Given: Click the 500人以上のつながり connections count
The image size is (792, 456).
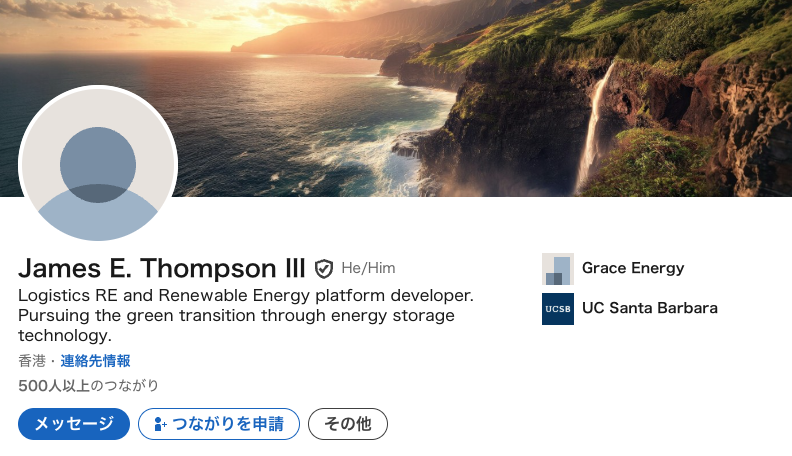Looking at the screenshot, I should pos(88,386).
